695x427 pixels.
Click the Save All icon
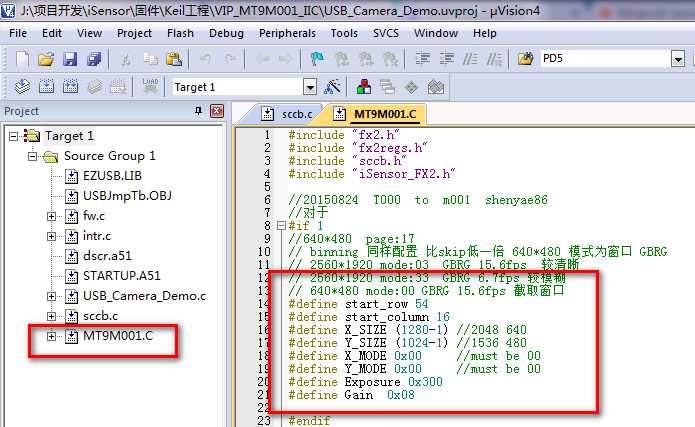[94, 59]
